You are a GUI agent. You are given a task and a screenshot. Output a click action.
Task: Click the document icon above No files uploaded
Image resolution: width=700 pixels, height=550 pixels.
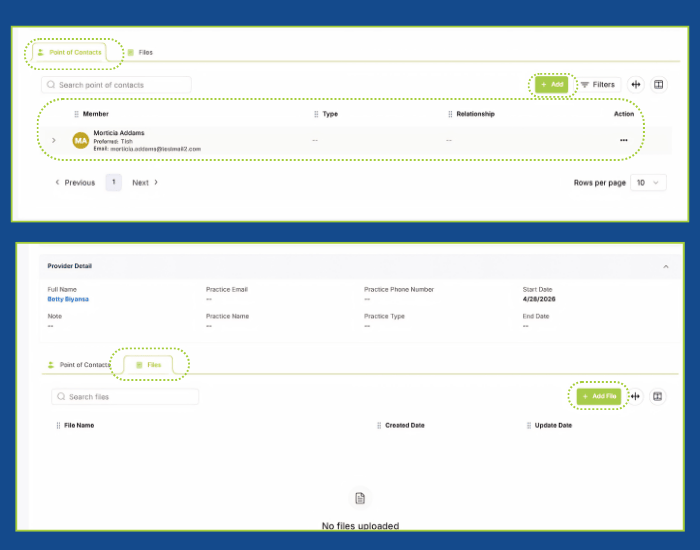click(x=360, y=498)
